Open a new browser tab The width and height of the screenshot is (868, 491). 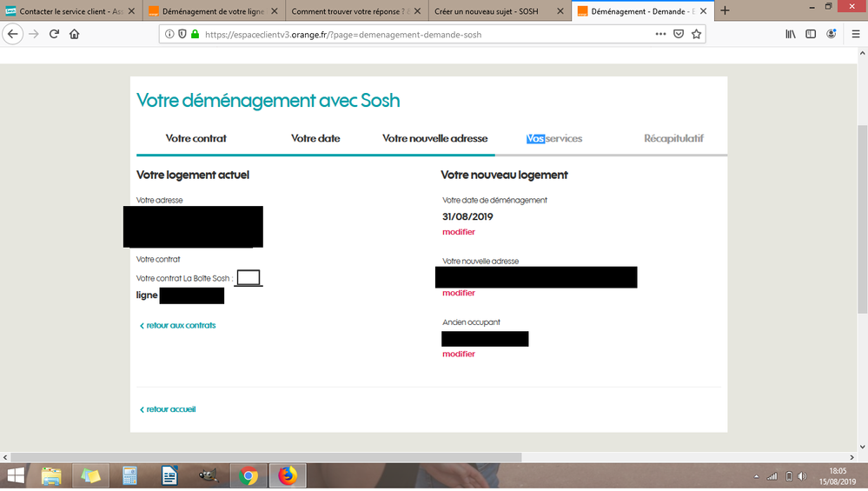pyautogui.click(x=726, y=10)
